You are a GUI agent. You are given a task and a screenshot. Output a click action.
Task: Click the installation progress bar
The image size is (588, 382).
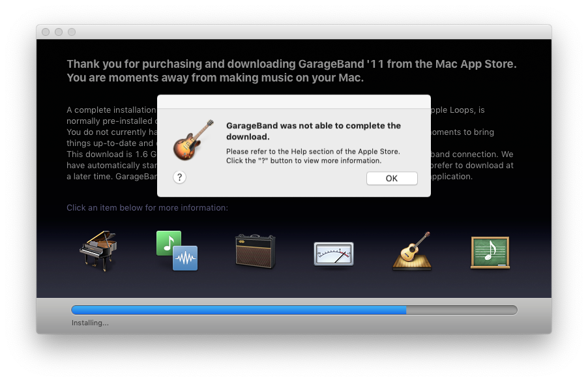coord(295,310)
